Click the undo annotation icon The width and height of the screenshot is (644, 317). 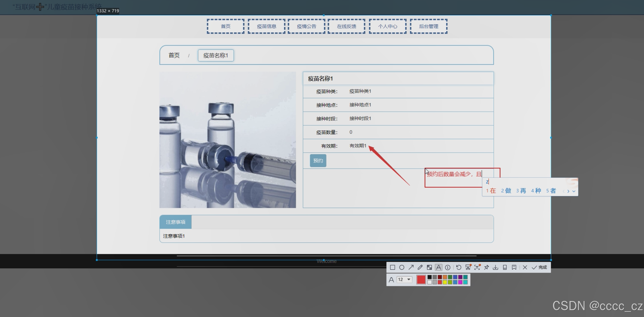click(x=458, y=267)
